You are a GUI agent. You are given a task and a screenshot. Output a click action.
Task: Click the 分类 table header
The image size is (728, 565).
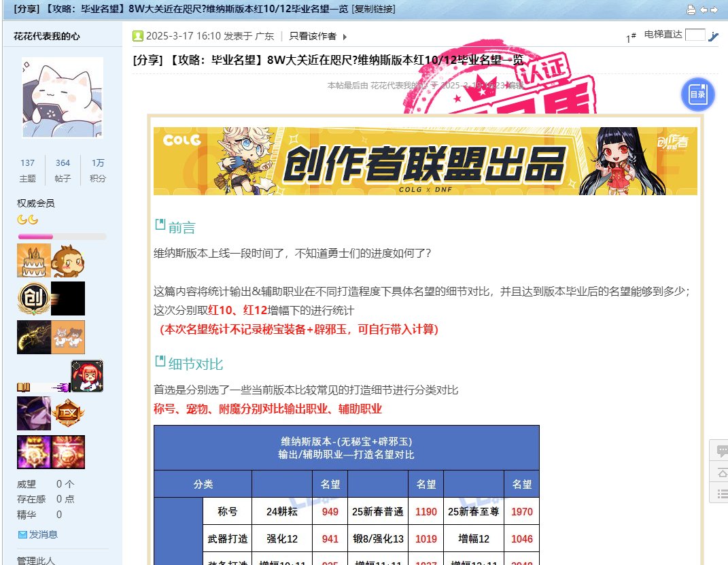203,484
